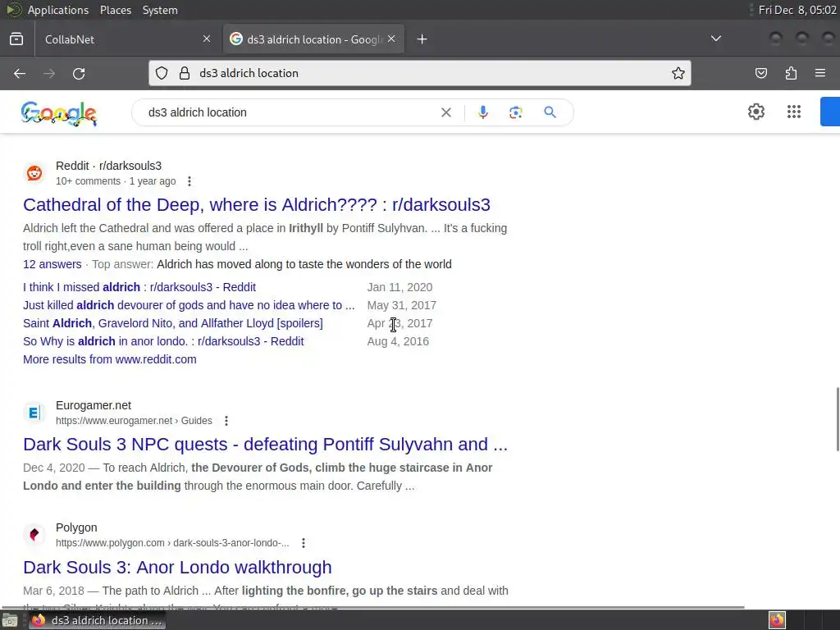
Task: Click the Firefox icon in bottom-right tray
Action: click(x=777, y=620)
